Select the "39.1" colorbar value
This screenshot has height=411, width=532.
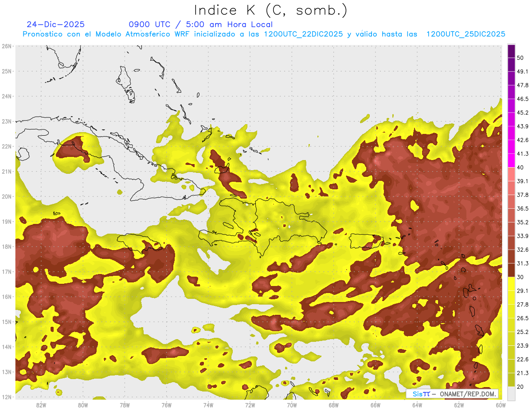click(x=523, y=181)
